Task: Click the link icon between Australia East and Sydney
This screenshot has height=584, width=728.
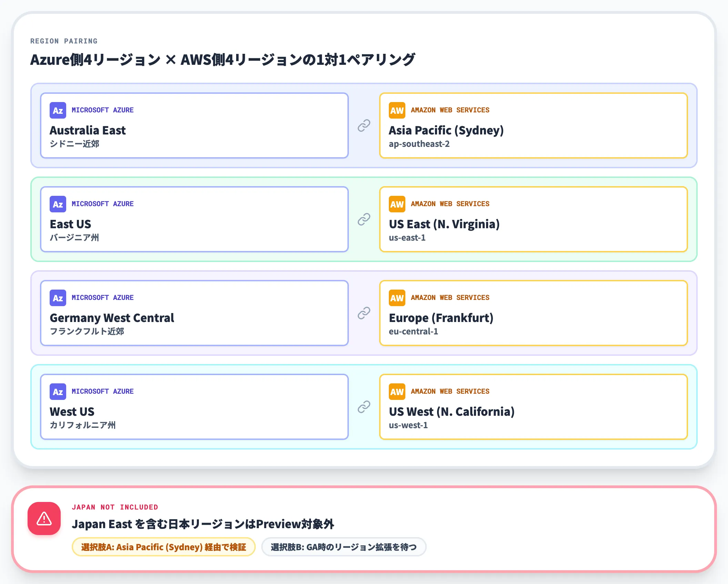Action: pos(364,125)
